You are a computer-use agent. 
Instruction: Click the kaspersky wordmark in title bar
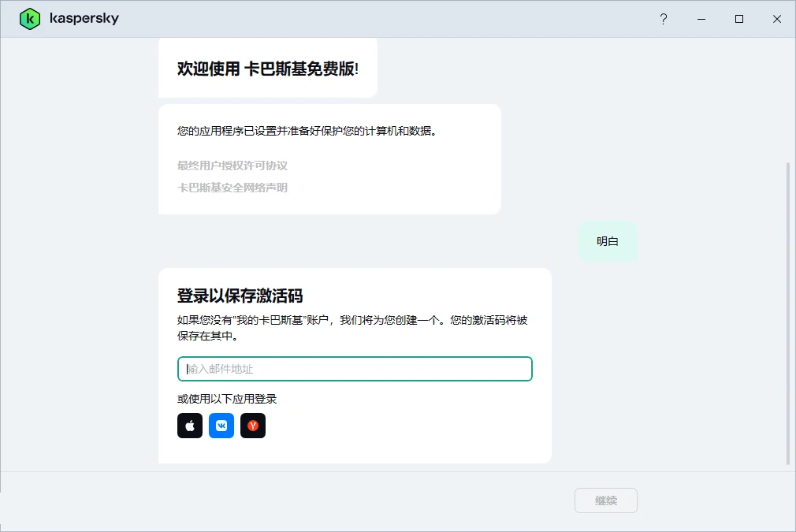(84, 19)
